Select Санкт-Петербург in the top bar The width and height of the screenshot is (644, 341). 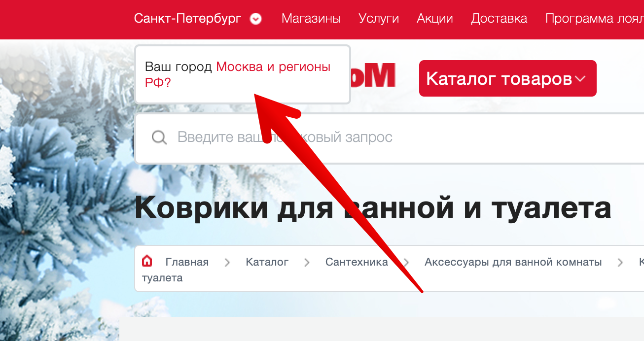[x=187, y=19]
